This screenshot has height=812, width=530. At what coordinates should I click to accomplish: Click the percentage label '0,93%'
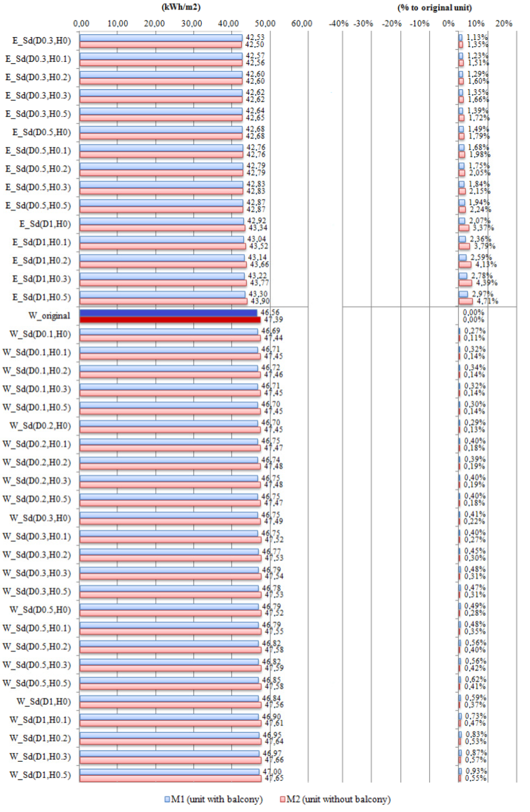[476, 772]
